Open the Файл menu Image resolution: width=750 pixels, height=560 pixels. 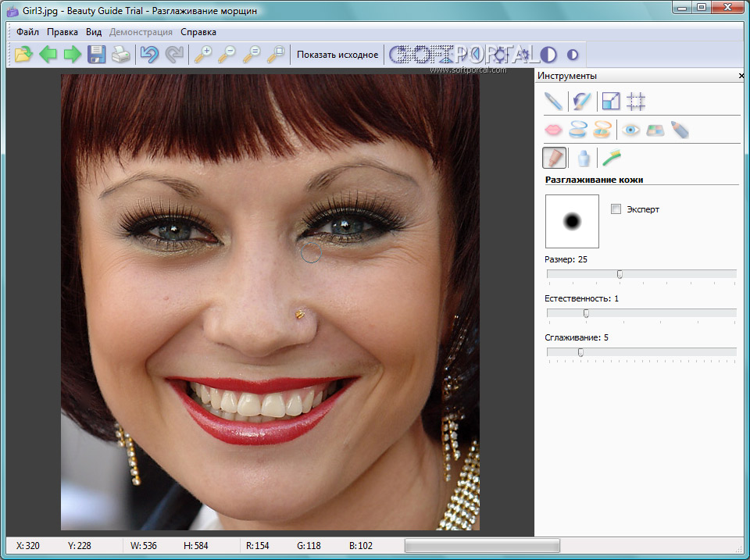click(x=27, y=32)
